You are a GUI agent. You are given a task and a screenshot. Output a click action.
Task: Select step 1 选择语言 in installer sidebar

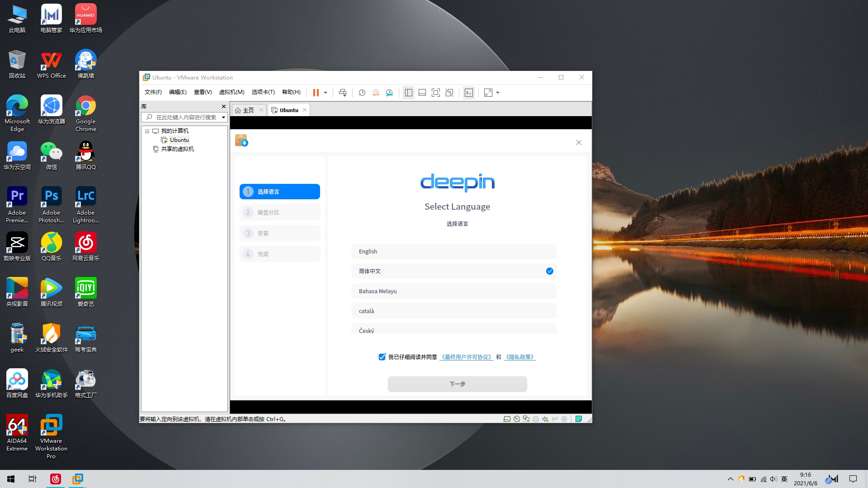click(280, 192)
